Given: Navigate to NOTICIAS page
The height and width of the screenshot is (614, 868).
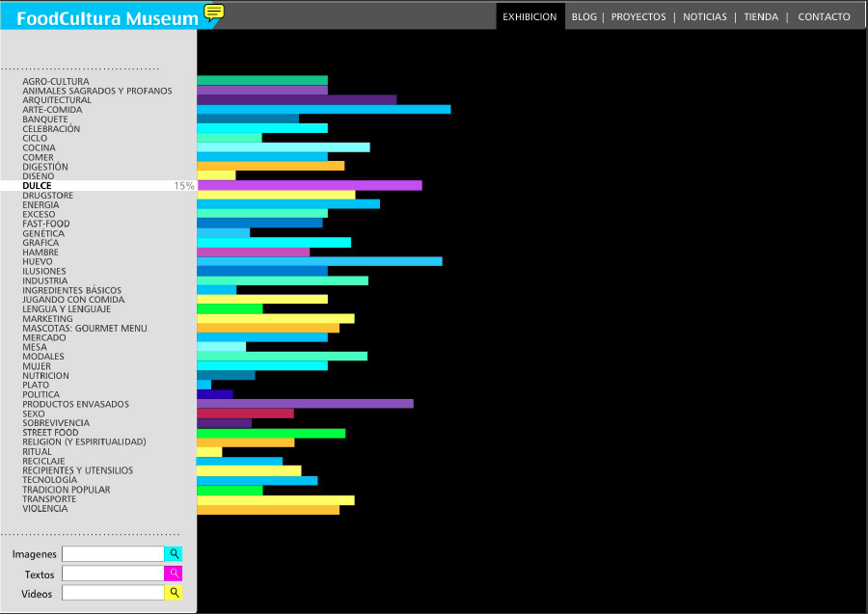Looking at the screenshot, I should click(704, 16).
